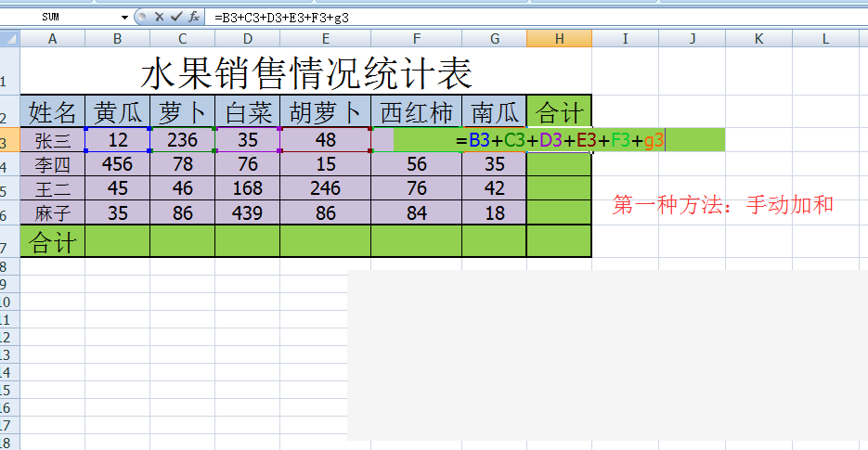Select column B header
The image size is (868, 450).
(117, 39)
